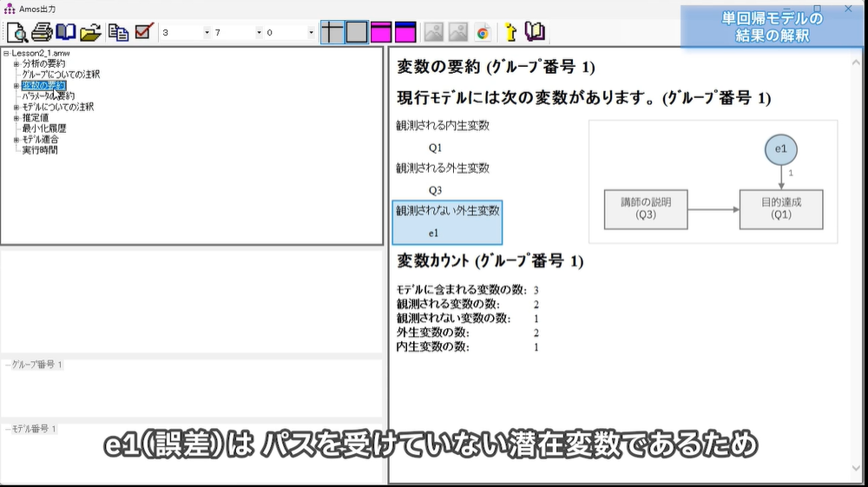Select モデル番号 1 in the models pane

tap(34, 429)
